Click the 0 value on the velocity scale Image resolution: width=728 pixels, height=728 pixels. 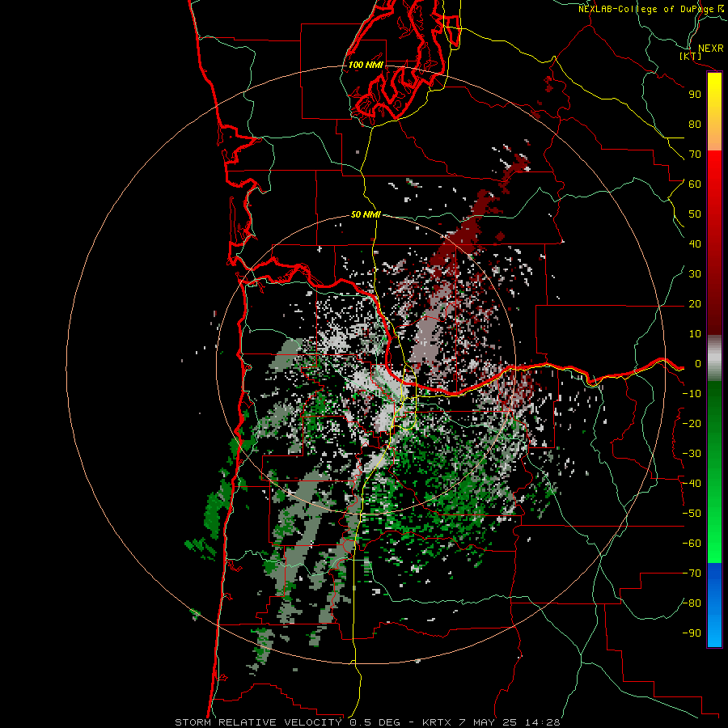(698, 363)
